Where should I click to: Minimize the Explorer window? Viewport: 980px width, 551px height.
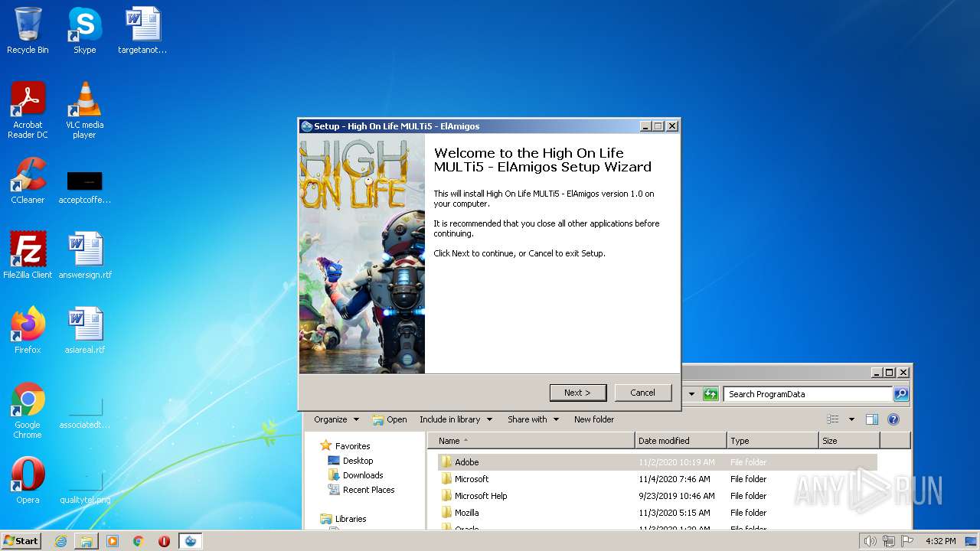point(877,372)
